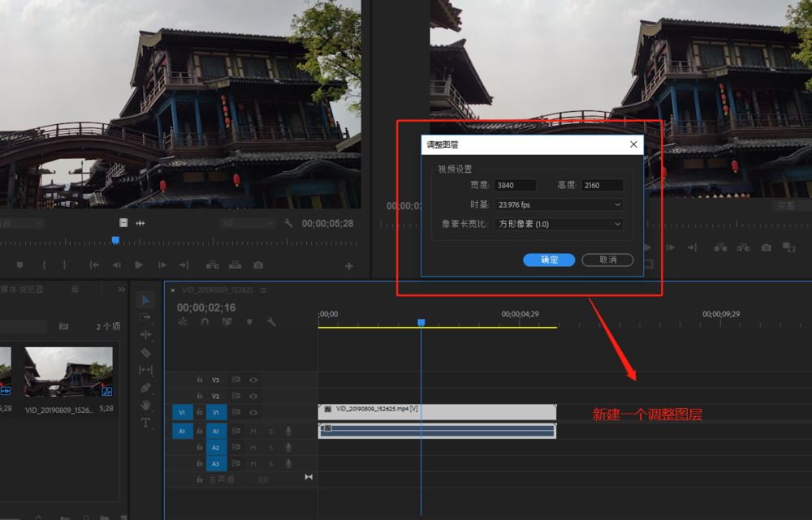Click the VID_20190809_152625 sequence tab
The height and width of the screenshot is (520, 812).
(218, 290)
